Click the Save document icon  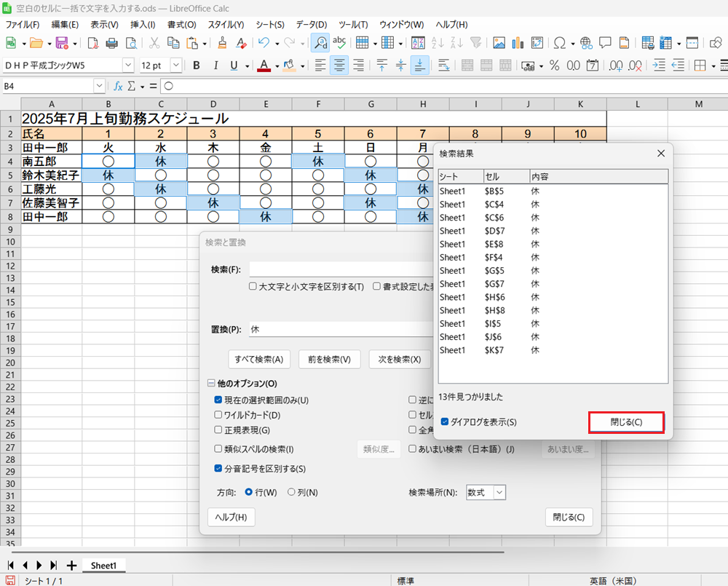click(62, 43)
